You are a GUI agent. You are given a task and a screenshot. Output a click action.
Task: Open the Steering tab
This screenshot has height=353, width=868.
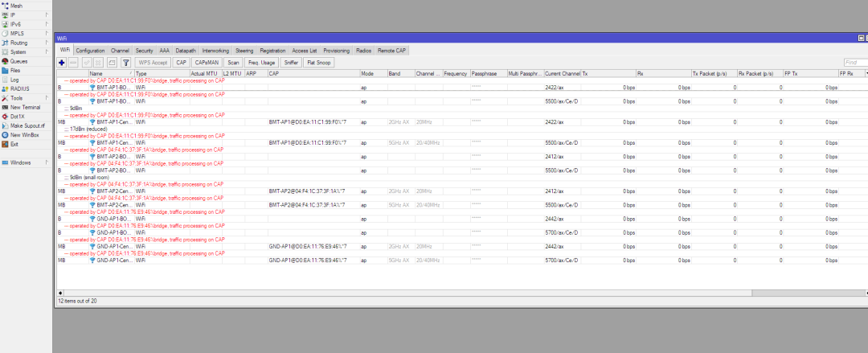pos(244,51)
